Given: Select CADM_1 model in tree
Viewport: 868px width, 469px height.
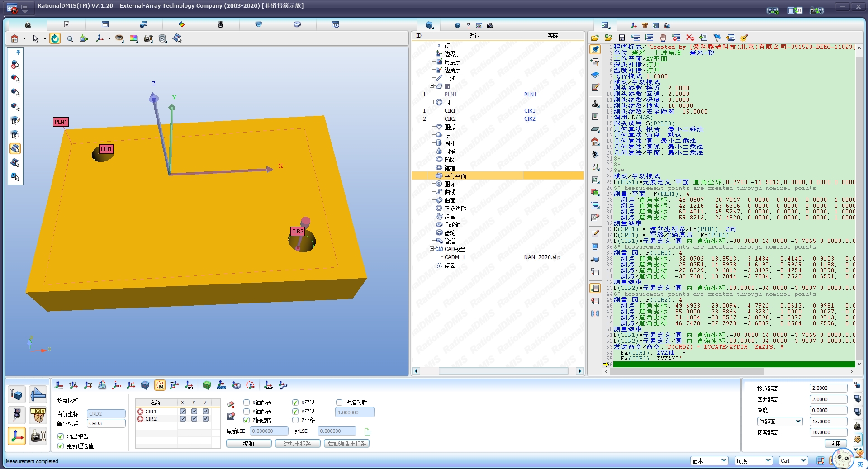Looking at the screenshot, I should tap(455, 257).
